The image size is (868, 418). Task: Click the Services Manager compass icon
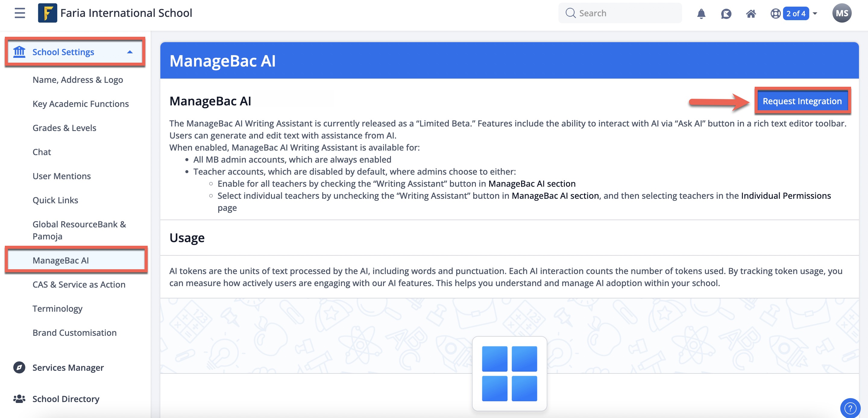point(19,367)
